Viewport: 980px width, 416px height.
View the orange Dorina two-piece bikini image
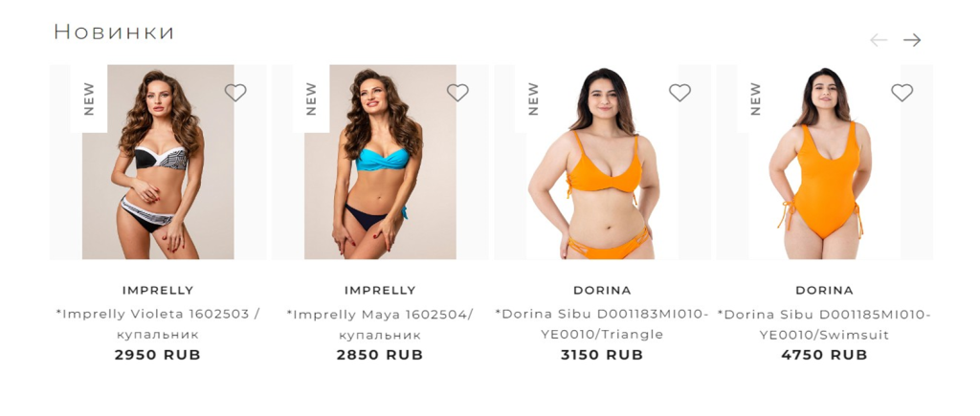pyautogui.click(x=603, y=162)
